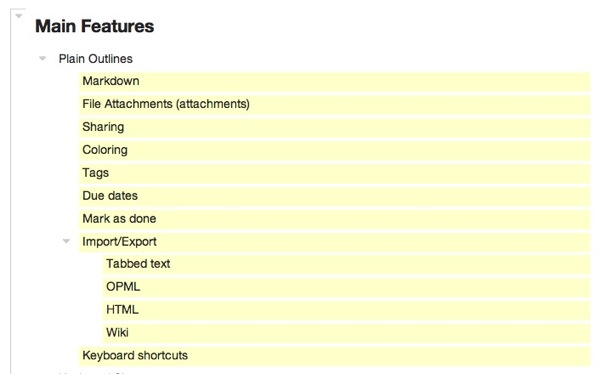
Task: Click the highlighted area right of Markdown
Action: tap(365, 82)
